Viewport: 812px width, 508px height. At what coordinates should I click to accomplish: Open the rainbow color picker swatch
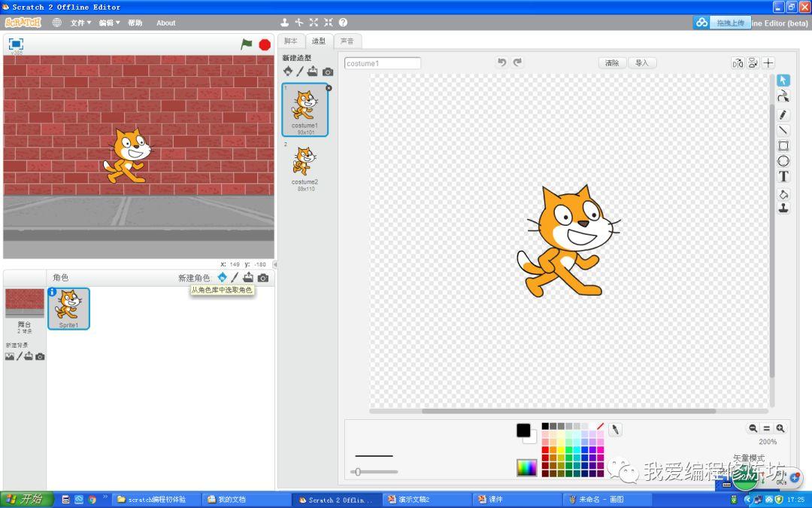pyautogui.click(x=526, y=467)
